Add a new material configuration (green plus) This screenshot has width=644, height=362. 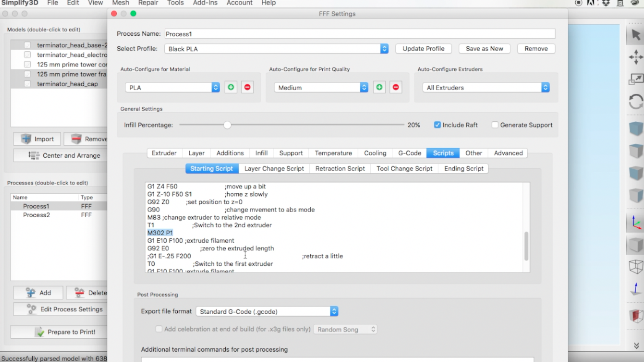(231, 87)
